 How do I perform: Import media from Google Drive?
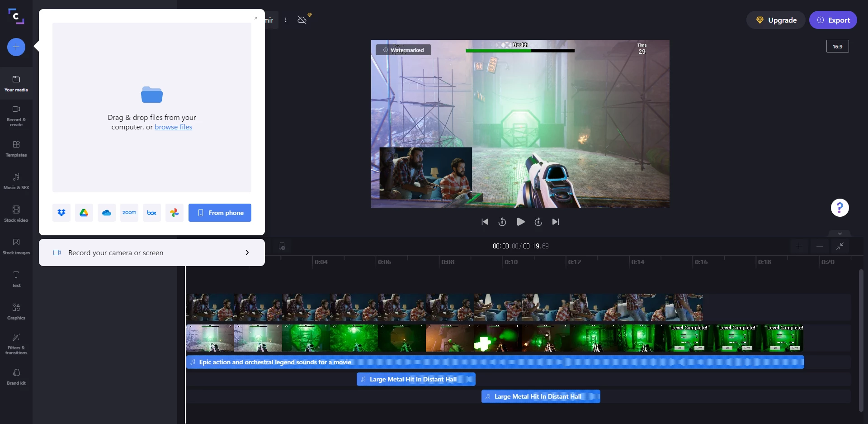84,213
